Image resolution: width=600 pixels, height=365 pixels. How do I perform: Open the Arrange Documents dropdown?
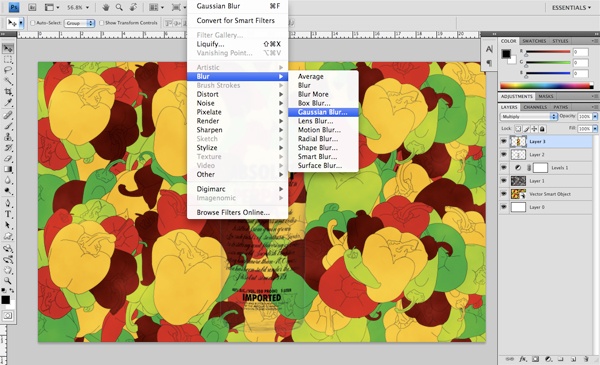coord(156,7)
